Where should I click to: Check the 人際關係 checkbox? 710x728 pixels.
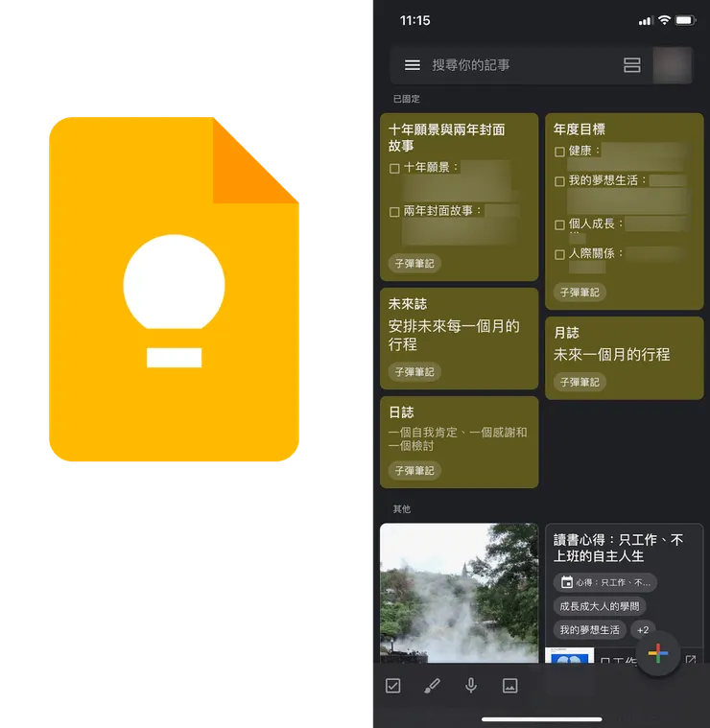(x=559, y=254)
